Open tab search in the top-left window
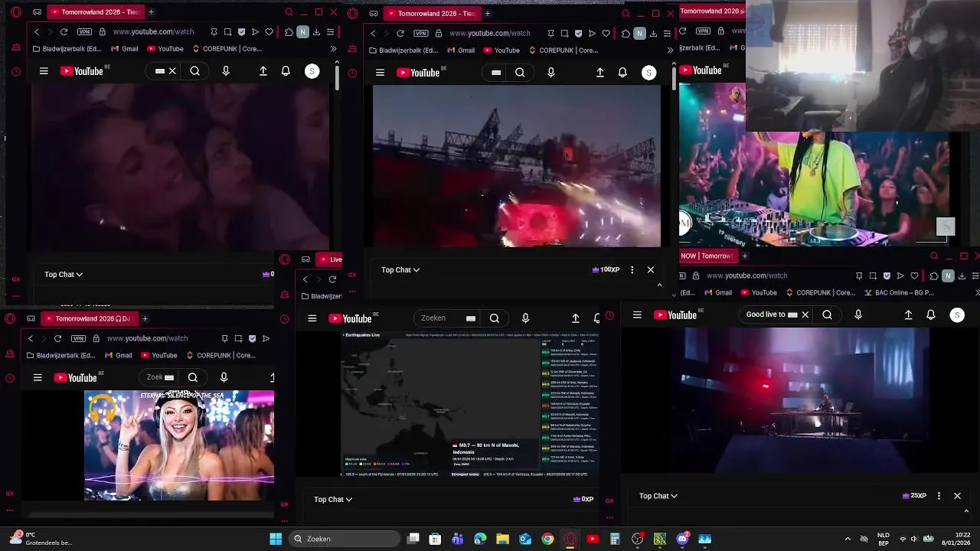980x551 pixels. point(289,12)
